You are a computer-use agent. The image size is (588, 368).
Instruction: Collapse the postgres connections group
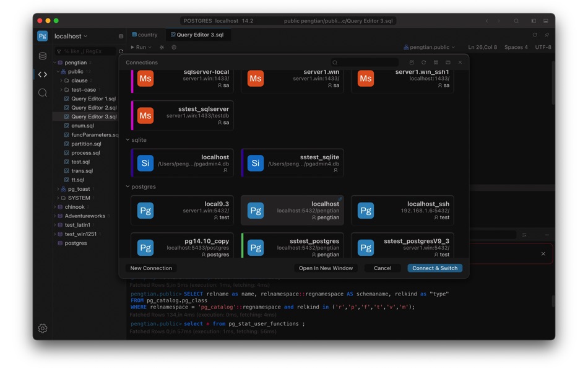tap(128, 186)
